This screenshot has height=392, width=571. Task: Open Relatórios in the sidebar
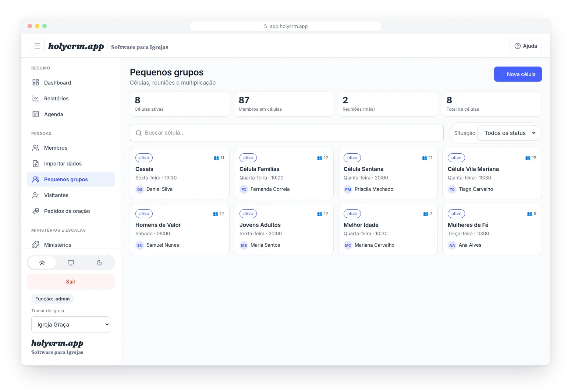click(x=71, y=99)
